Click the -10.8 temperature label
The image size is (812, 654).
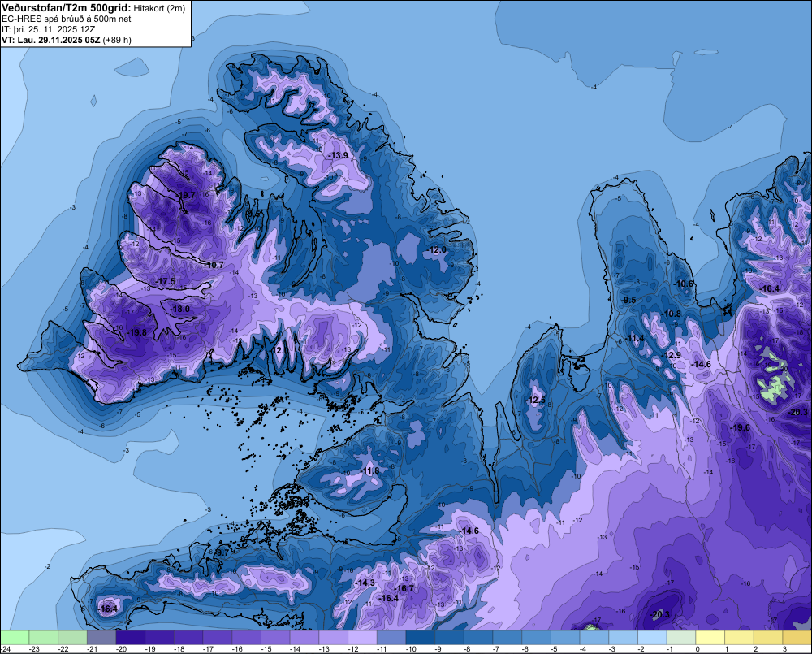[672, 314]
